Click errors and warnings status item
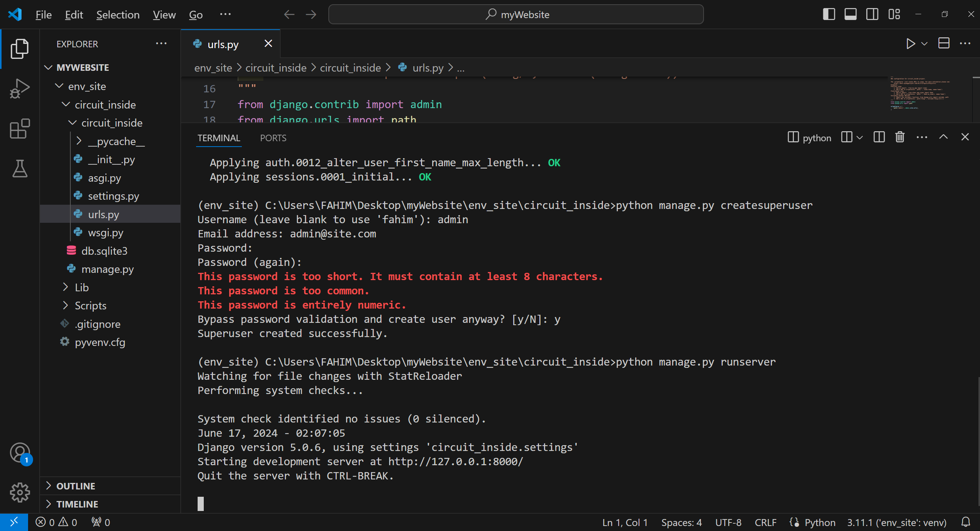 coord(56,522)
